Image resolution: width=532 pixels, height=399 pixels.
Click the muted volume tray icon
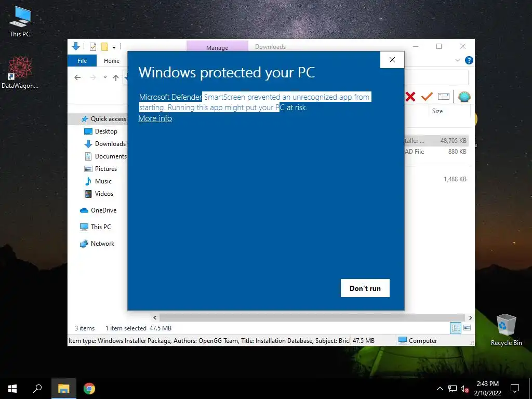(464, 389)
